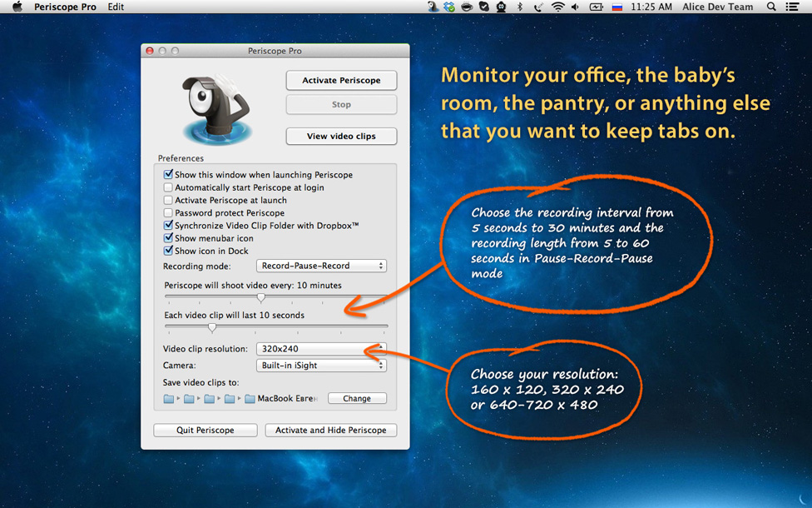812x508 pixels.
Task: Toggle Synchronize Video Clip Folder with Dropbox
Action: click(x=168, y=225)
